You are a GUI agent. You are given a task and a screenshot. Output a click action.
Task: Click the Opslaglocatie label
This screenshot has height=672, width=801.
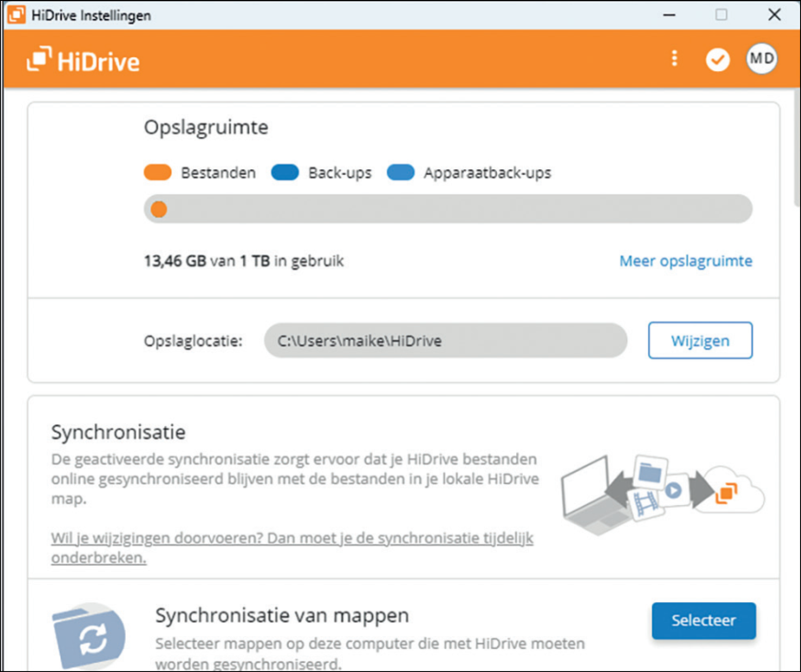(x=193, y=341)
